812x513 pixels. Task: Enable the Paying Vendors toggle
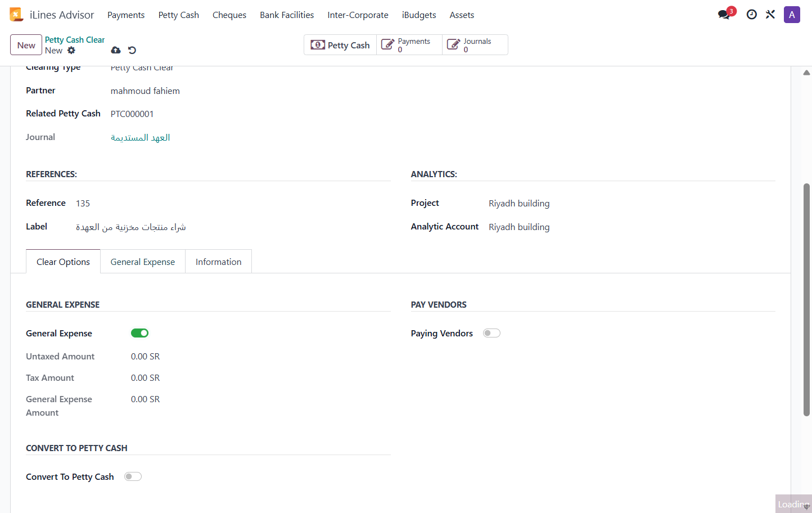[x=491, y=333]
